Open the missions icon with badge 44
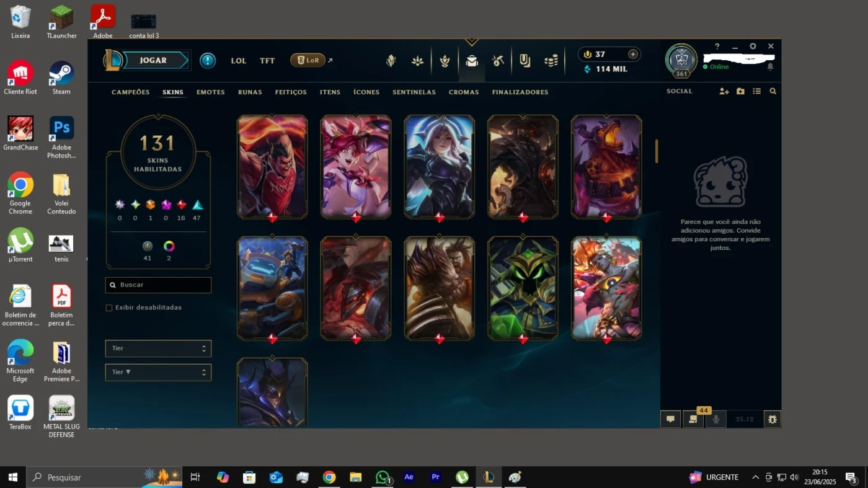This screenshot has height=488, width=868. pos(693,419)
